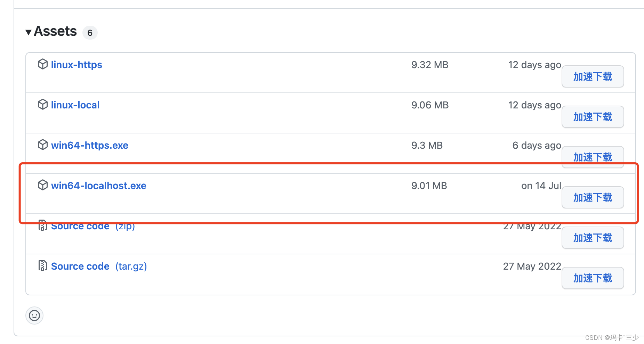This screenshot has height=344, width=644.
Task: Click the zip file icon beside Source code (tar.gz)
Action: point(42,266)
